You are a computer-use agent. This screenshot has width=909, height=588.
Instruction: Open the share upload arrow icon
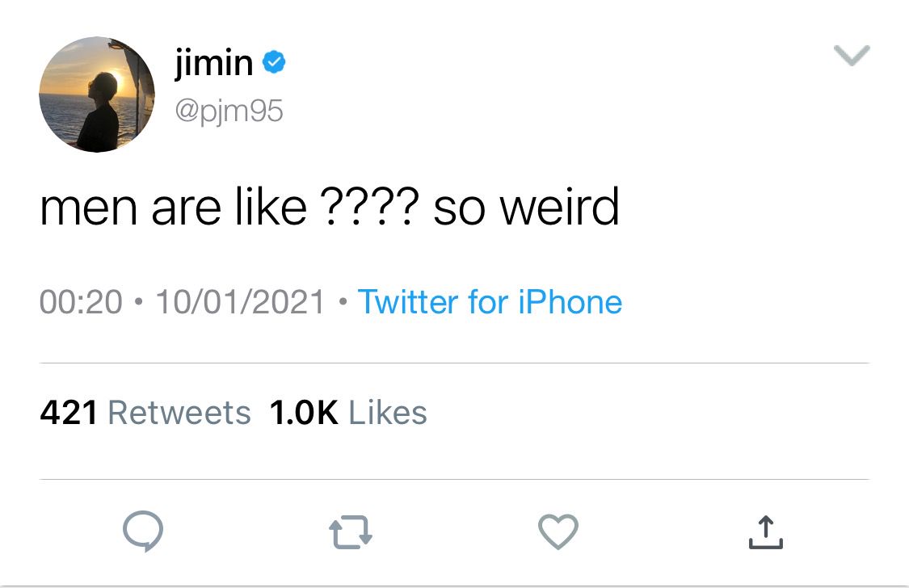(766, 531)
